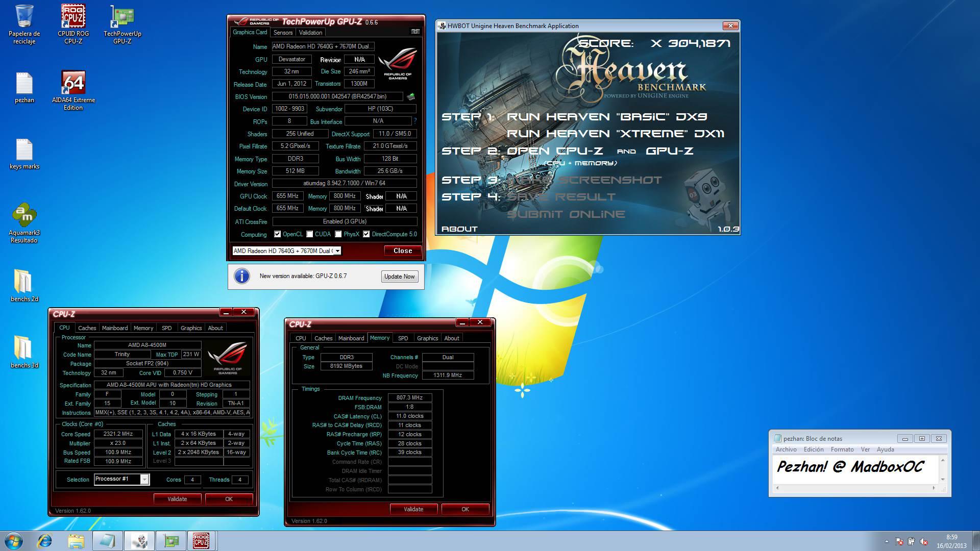Switch to Sensors tab in GPU-Z
Screen dimensions: 980x551
point(283,32)
